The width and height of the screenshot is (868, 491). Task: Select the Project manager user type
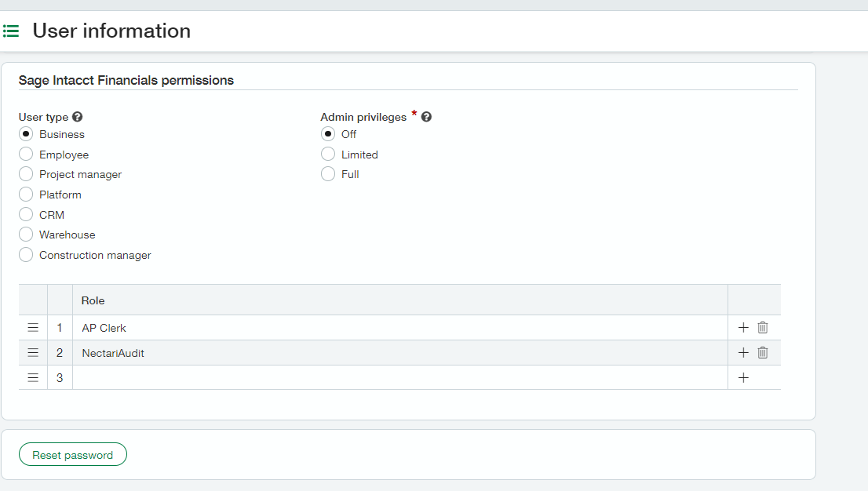tap(26, 174)
